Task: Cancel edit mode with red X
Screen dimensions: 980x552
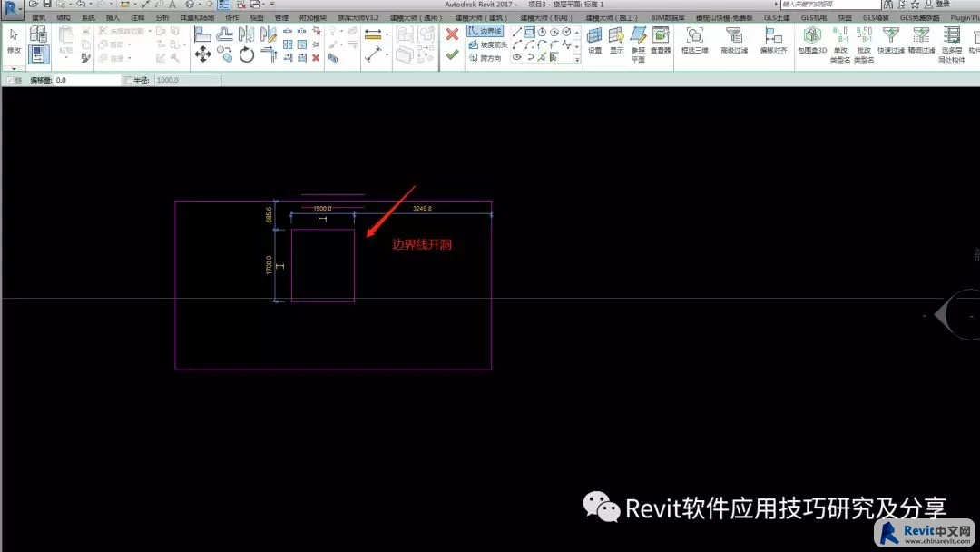Action: tap(453, 34)
